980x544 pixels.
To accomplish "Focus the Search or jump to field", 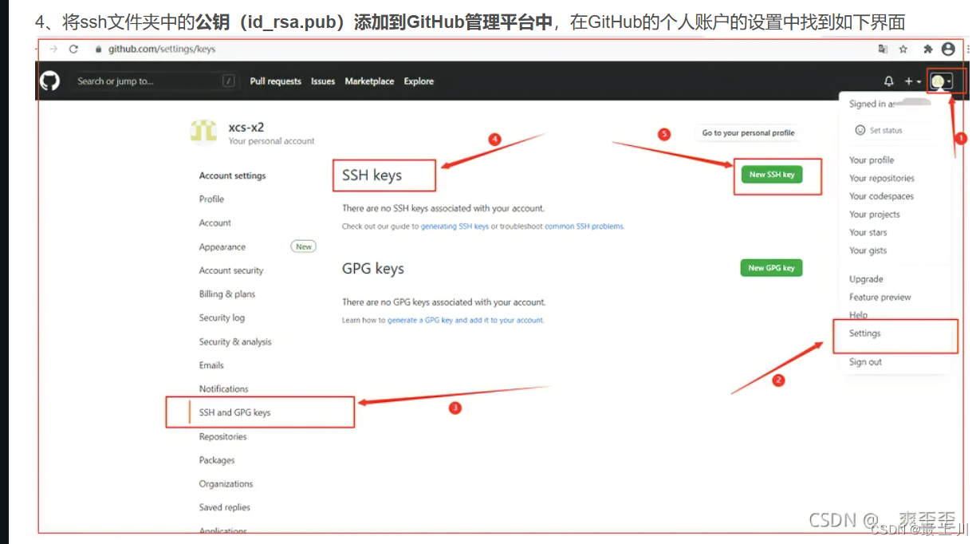I will pyautogui.click(x=153, y=81).
